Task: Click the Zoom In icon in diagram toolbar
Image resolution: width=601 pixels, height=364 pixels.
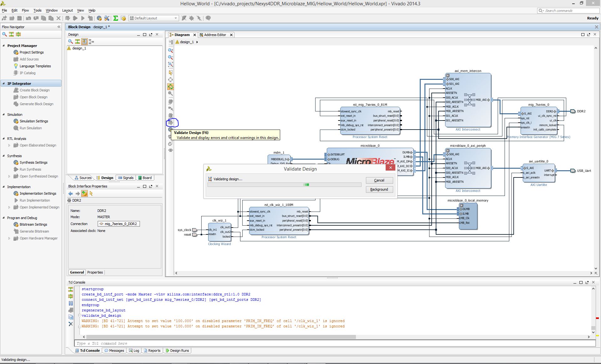Action: (171, 50)
